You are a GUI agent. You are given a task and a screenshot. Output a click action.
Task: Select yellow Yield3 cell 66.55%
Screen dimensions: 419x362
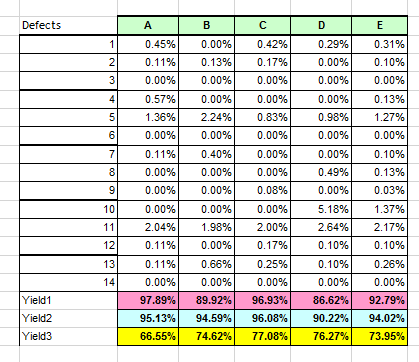pyautogui.click(x=148, y=336)
